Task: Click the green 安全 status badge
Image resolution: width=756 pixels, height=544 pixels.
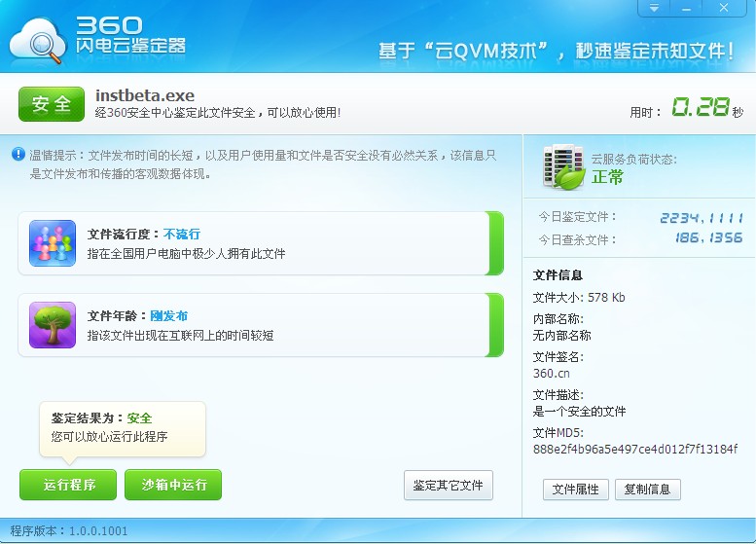Action: [x=52, y=104]
